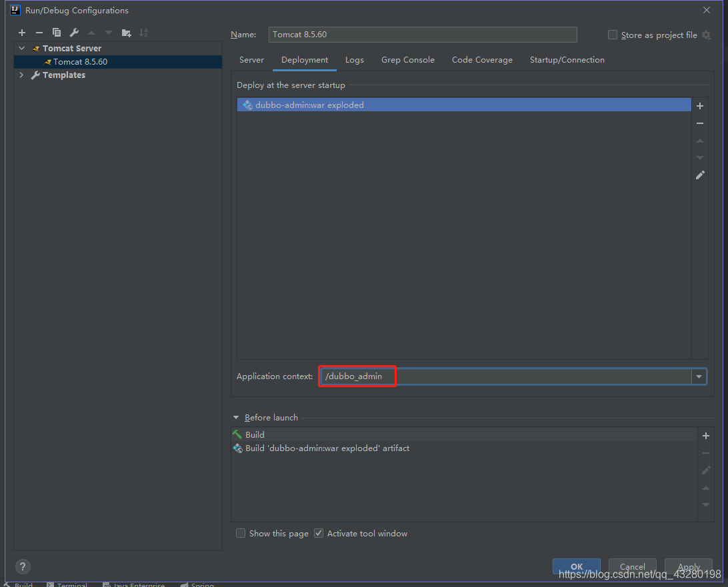Create new folder icon in toolbar
Viewport: 728px width, 587px height.
[126, 33]
